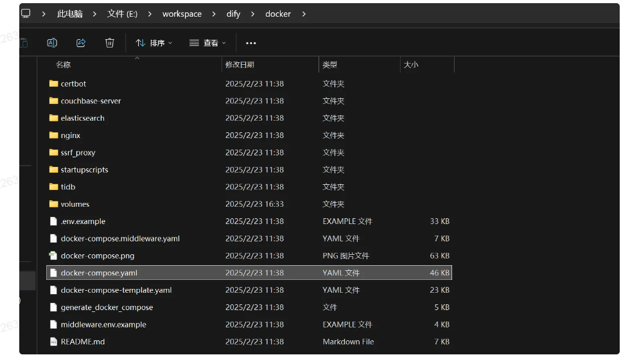
Task: Select the certbot folder icon
Action: (53, 83)
